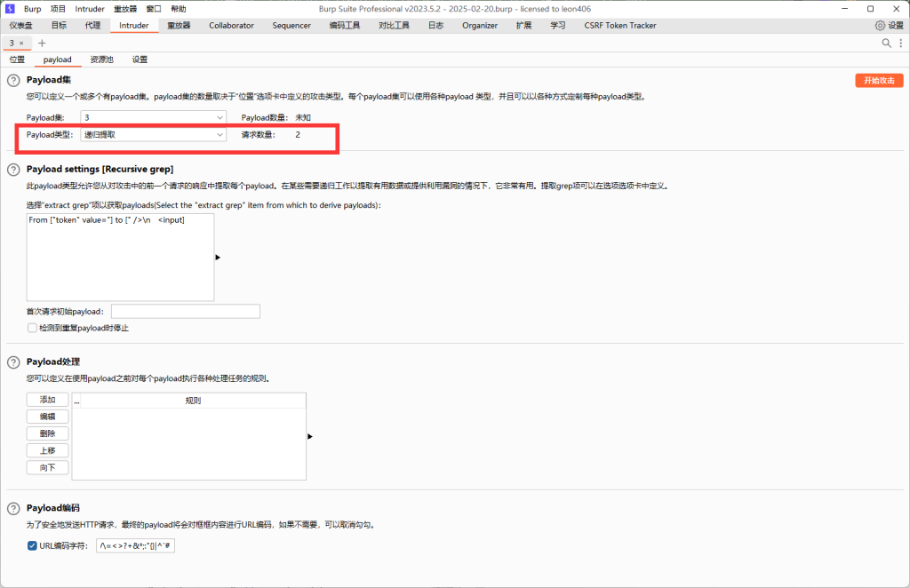The width and height of the screenshot is (910, 588).
Task: Switch to the 扩展 tab
Action: click(x=524, y=26)
